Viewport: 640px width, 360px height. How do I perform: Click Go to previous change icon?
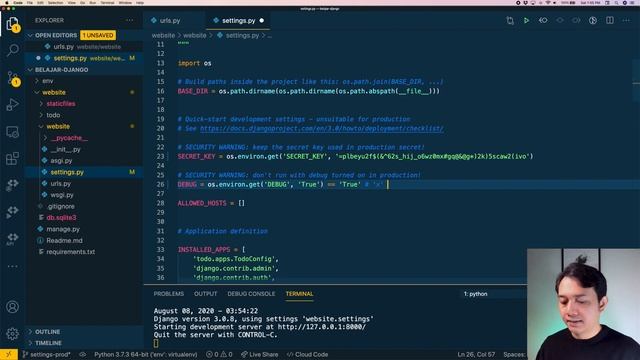[543, 20]
